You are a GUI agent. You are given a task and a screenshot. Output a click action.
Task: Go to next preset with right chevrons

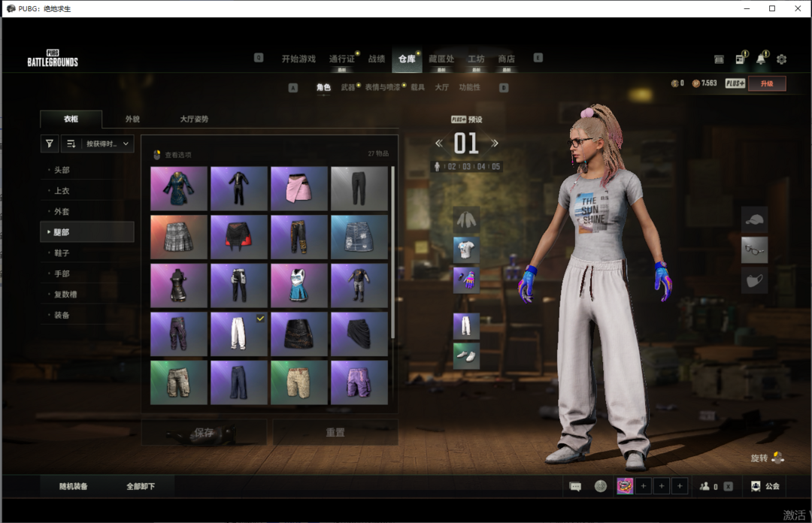pyautogui.click(x=495, y=143)
